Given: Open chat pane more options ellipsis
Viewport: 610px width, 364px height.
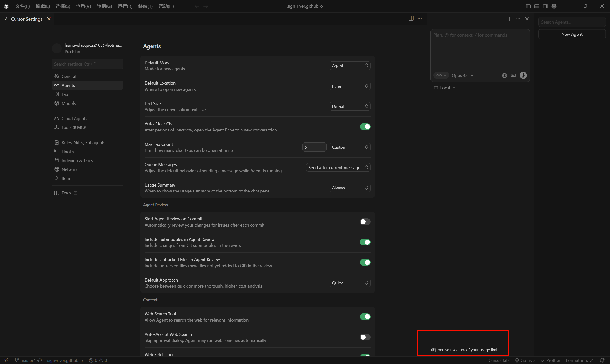Looking at the screenshot, I should click(518, 19).
